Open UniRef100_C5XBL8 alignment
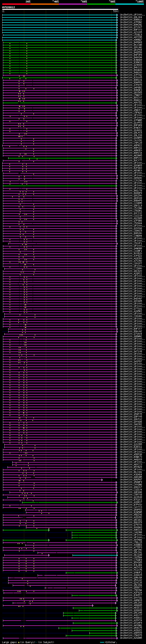The width and height of the screenshot is (146, 644). click(131, 35)
